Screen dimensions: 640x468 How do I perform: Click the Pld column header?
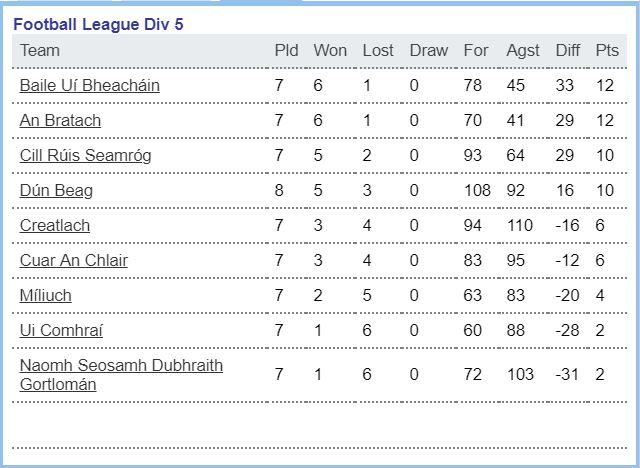pyautogui.click(x=287, y=51)
